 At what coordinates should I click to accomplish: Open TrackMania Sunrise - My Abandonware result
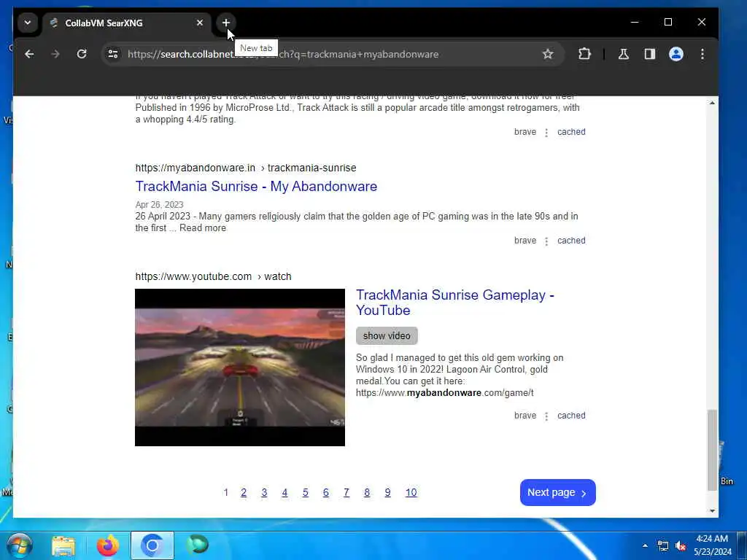click(x=256, y=186)
